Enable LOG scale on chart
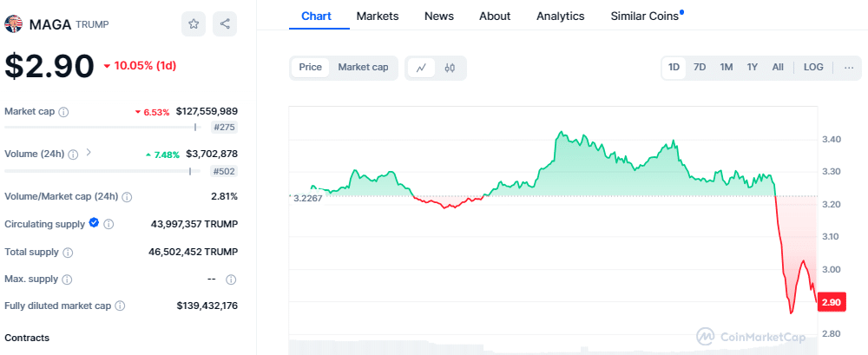Image resolution: width=868 pixels, height=355 pixels. (813, 68)
